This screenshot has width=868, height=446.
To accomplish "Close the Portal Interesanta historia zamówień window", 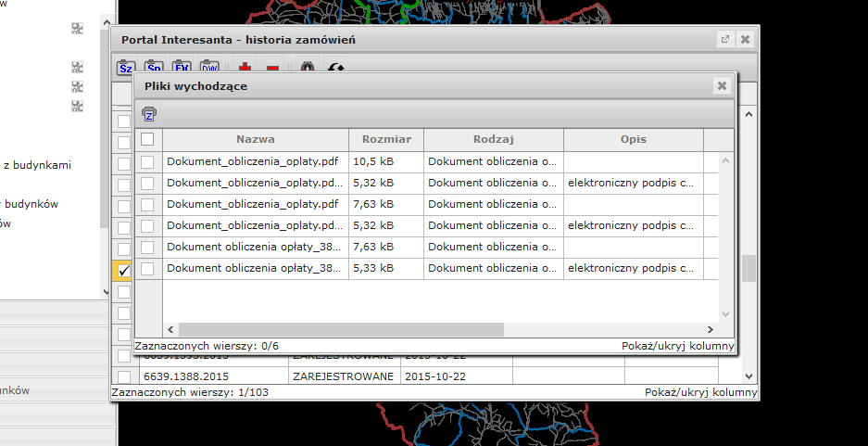I will tap(745, 39).
